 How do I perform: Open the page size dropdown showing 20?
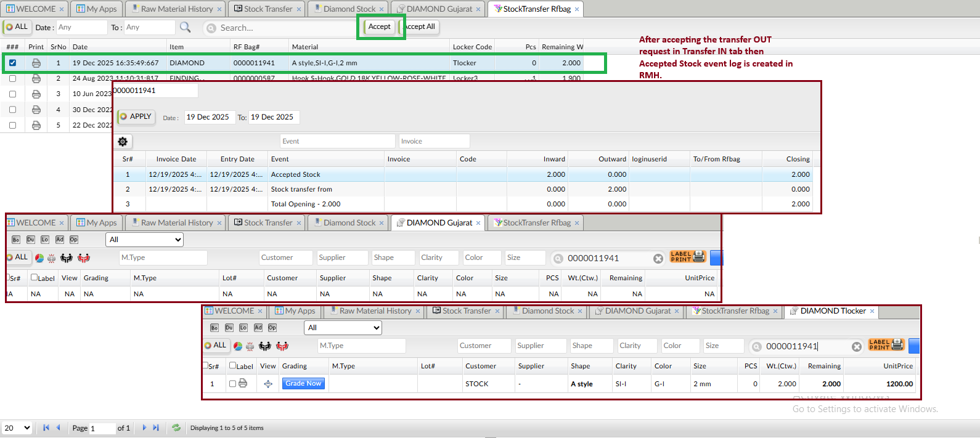17,428
